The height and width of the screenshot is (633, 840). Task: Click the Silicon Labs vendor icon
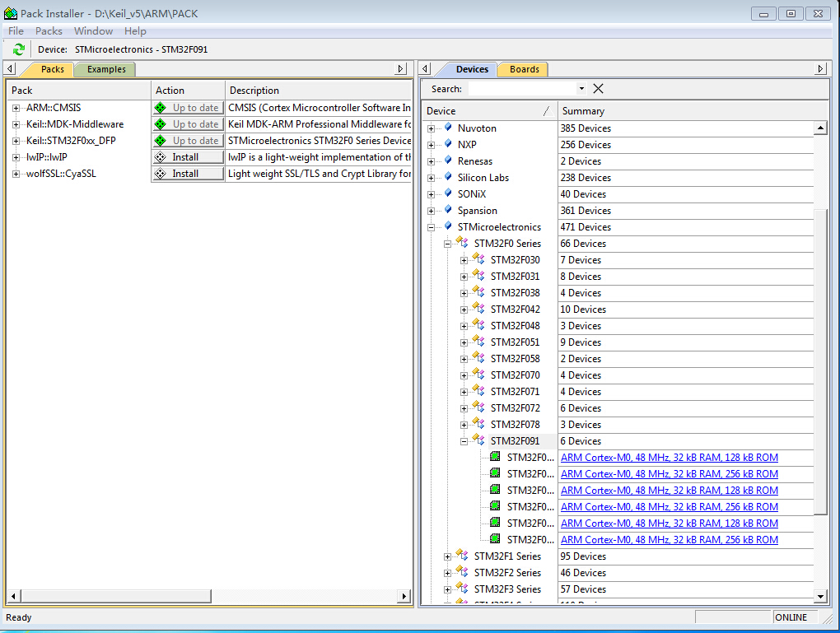pyautogui.click(x=448, y=176)
